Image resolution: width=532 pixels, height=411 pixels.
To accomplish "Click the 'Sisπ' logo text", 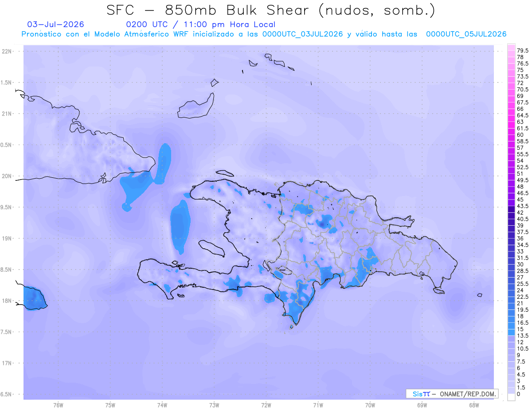I will tap(421, 394).
